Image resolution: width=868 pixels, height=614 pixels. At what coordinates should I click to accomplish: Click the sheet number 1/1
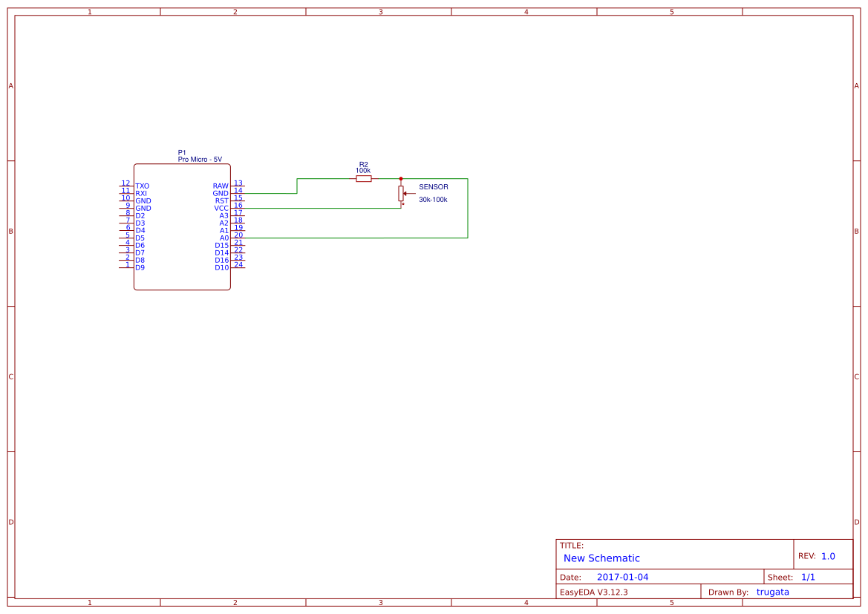[x=808, y=577]
